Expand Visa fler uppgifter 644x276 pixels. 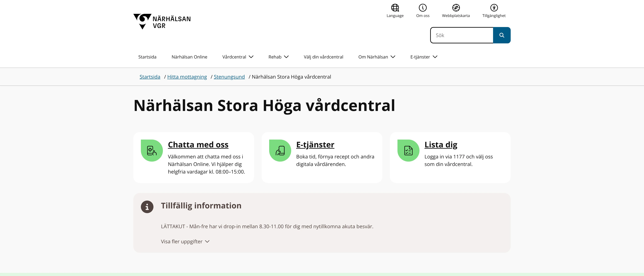click(185, 241)
